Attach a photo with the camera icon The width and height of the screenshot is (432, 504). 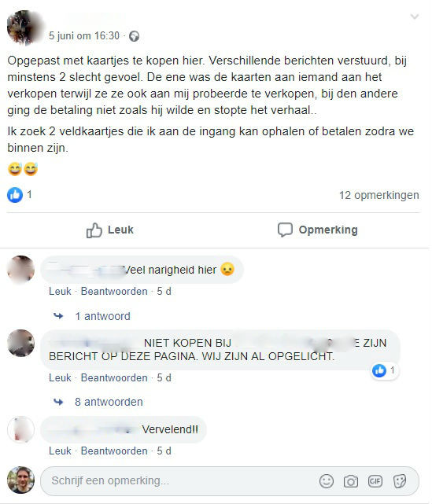click(x=351, y=481)
